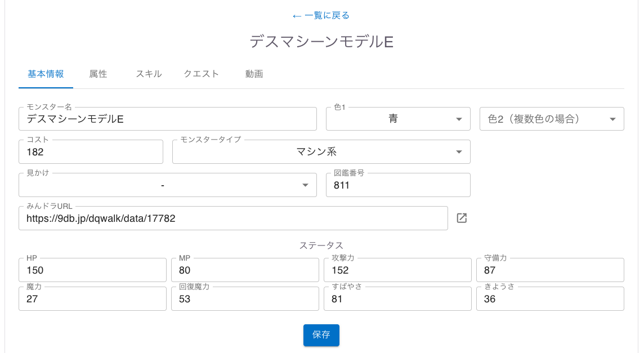Screen dimensions: 644x353
Task: Select the HP status field
Action: [x=92, y=270]
